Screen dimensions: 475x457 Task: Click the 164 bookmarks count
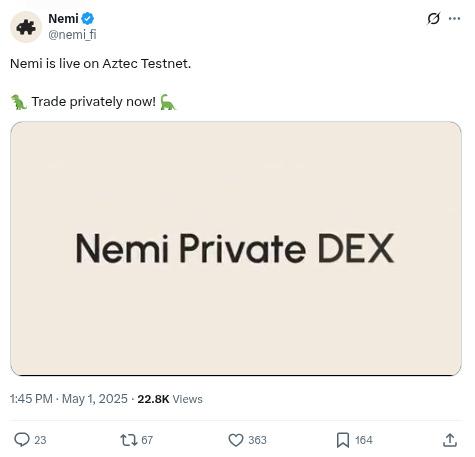[364, 440]
